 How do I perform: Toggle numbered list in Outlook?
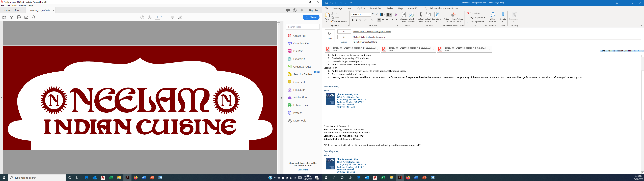[x=388, y=15]
